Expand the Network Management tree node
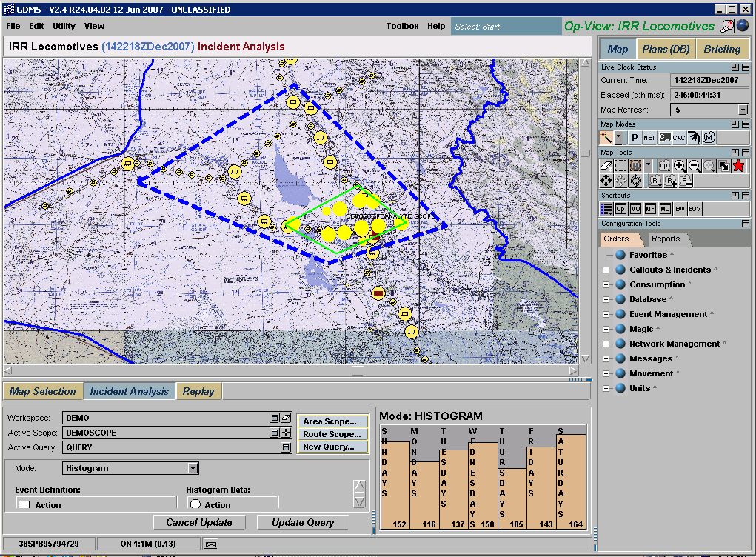Screen dimensions: 756x557 coord(606,344)
